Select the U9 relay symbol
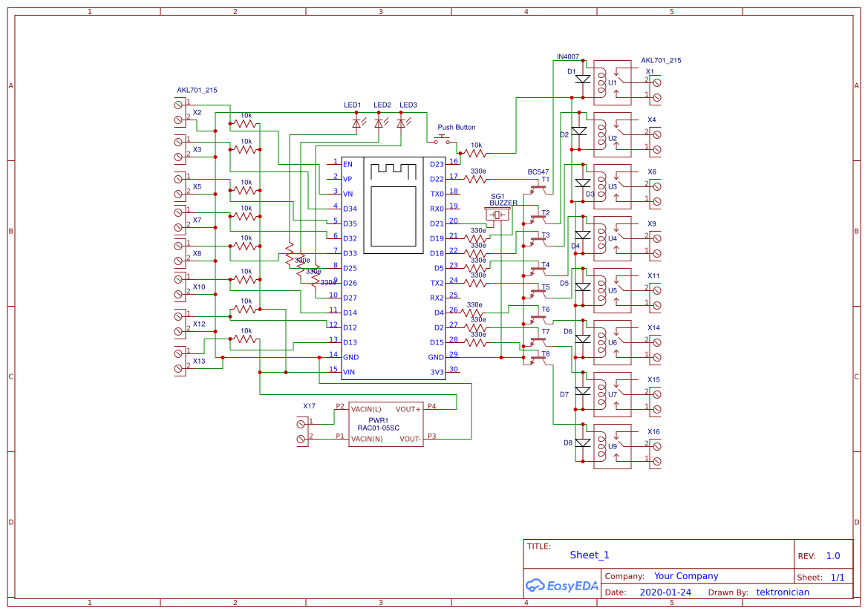This screenshot has width=868, height=614. pyautogui.click(x=613, y=446)
